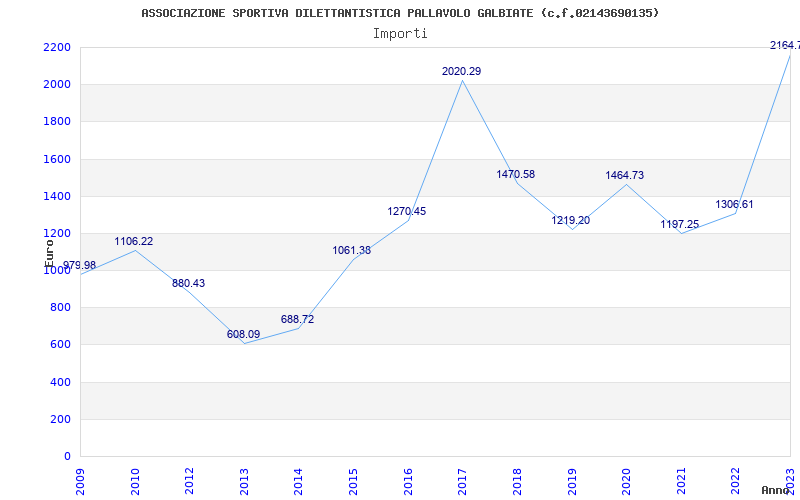Click the 1219.20 data label

pyautogui.click(x=570, y=220)
